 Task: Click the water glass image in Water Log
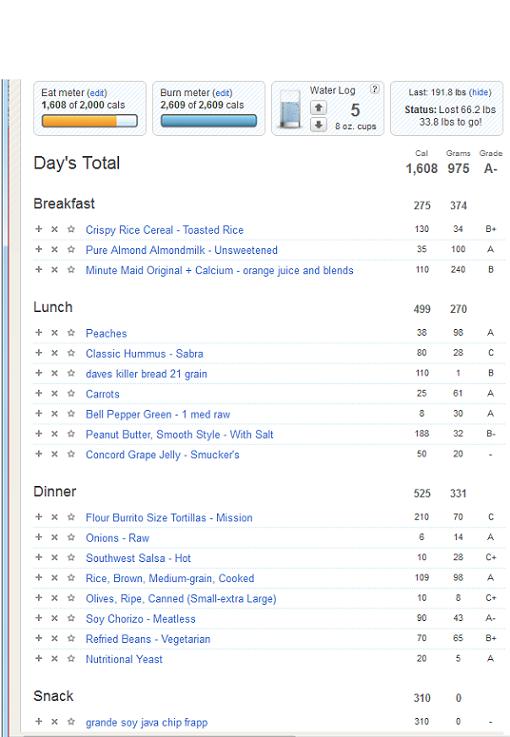pos(290,109)
